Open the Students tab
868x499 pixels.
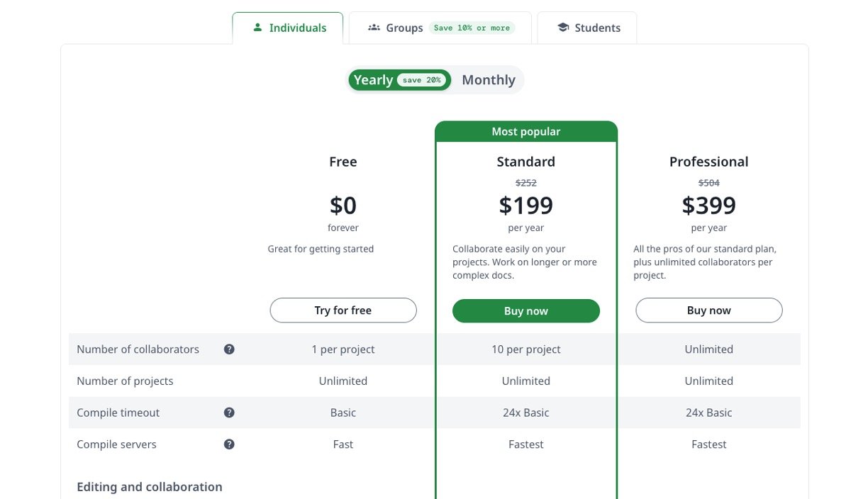pos(597,28)
